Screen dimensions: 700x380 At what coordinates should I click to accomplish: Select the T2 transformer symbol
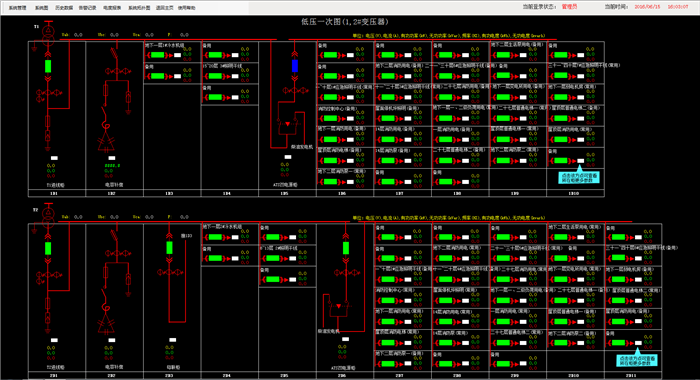[48, 217]
